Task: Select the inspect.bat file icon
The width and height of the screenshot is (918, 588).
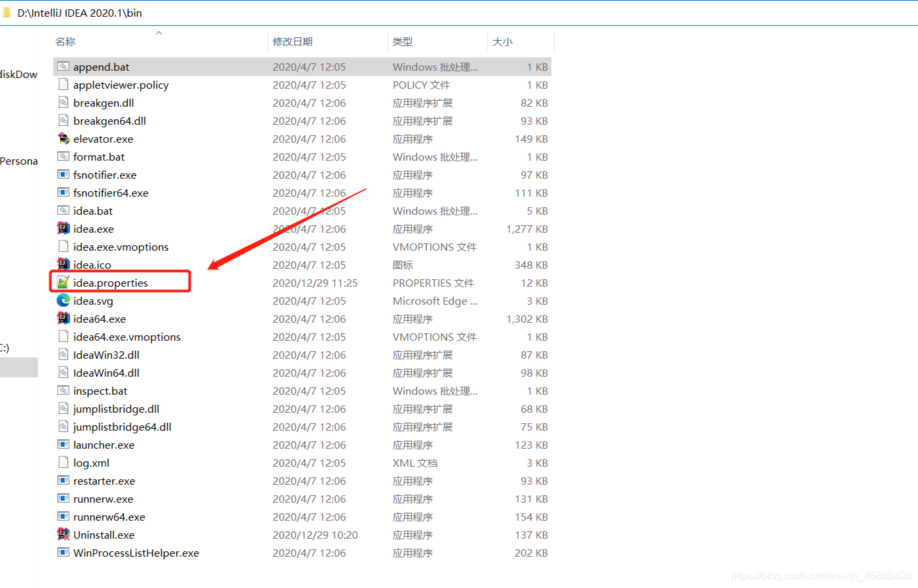Action: point(63,391)
